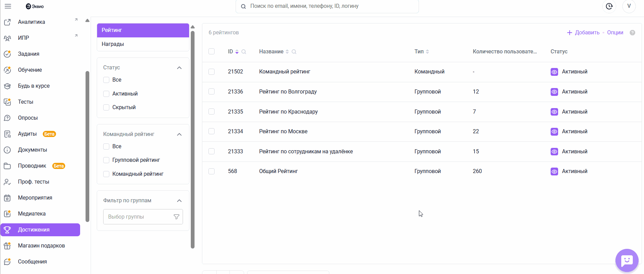
Task: Click search icon in ID column
Action: click(x=244, y=52)
